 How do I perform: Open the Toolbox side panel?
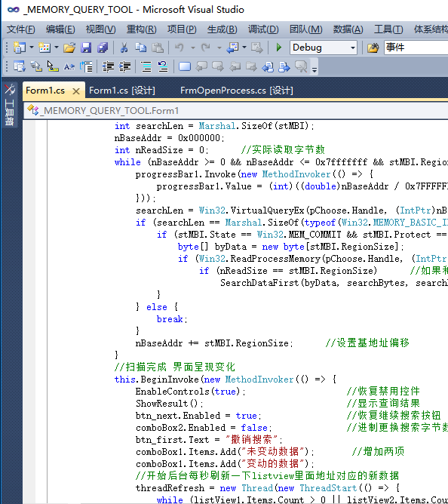(x=10, y=106)
